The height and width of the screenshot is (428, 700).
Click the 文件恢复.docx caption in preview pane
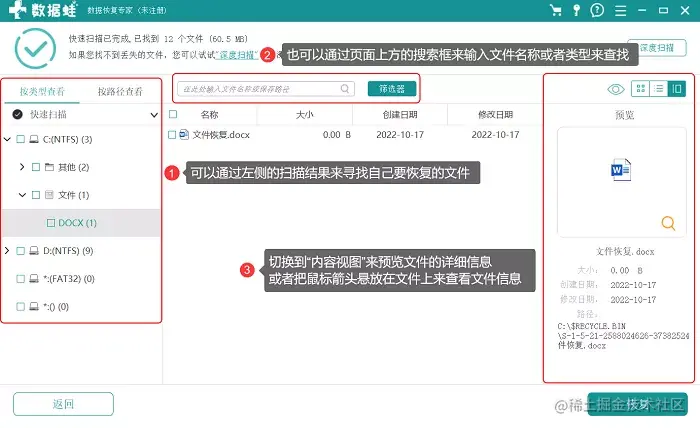(625, 252)
